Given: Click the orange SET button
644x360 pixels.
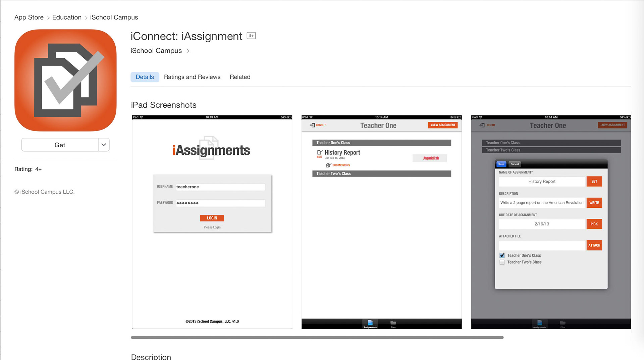Looking at the screenshot, I should 594,182.
